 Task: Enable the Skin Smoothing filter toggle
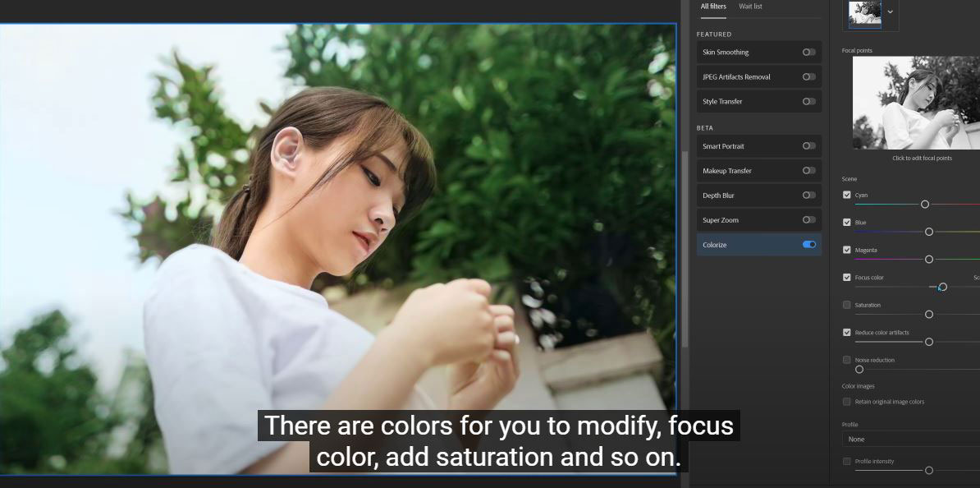click(x=808, y=53)
